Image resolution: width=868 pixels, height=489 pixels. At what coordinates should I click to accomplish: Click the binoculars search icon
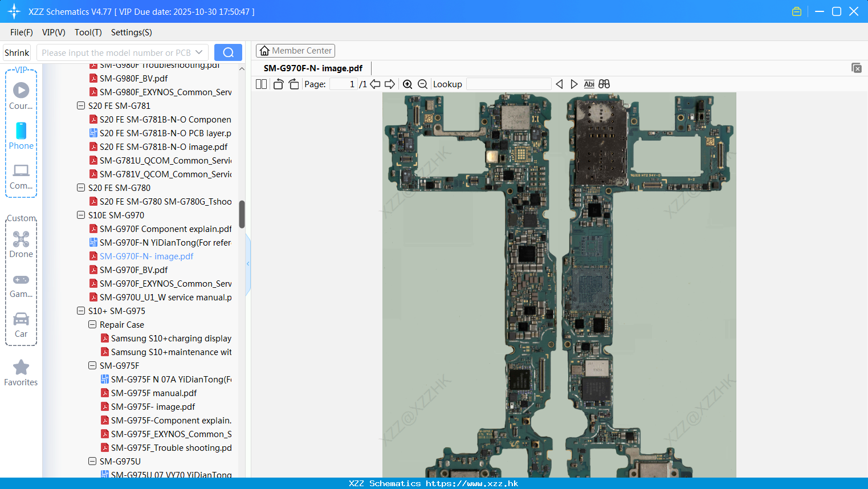604,84
